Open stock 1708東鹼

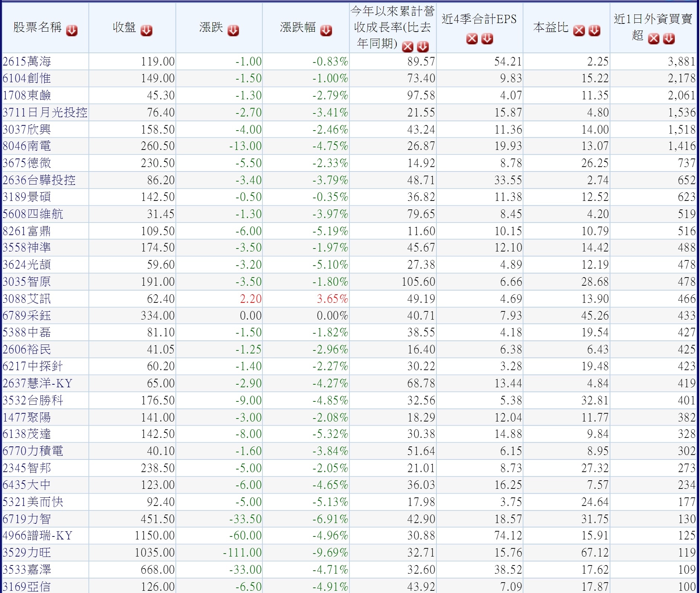pyautogui.click(x=27, y=95)
